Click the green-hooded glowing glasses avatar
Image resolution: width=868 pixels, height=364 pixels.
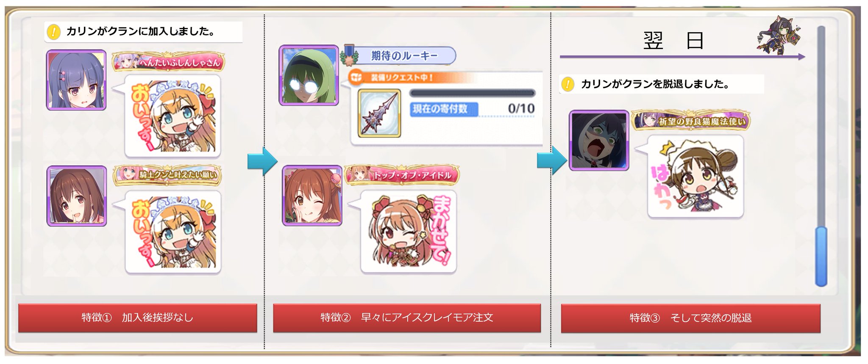pyautogui.click(x=309, y=75)
